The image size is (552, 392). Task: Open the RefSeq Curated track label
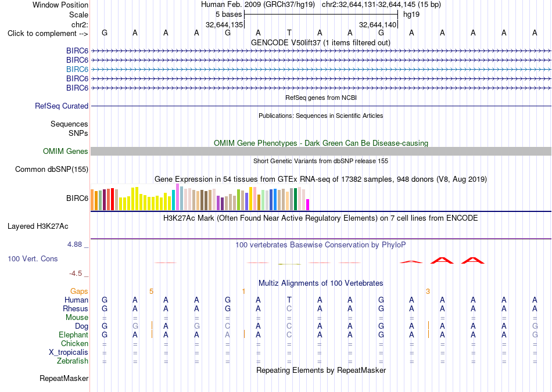[x=62, y=106]
